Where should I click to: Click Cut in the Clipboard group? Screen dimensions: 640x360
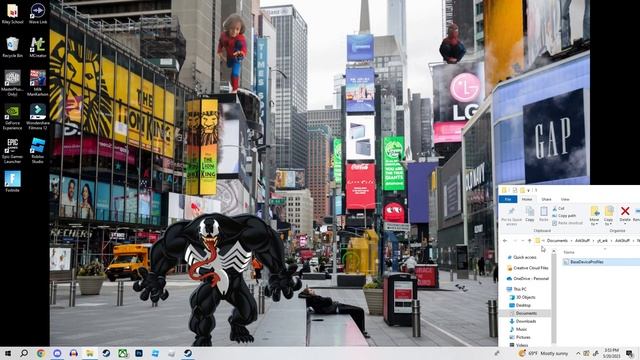[558, 209]
